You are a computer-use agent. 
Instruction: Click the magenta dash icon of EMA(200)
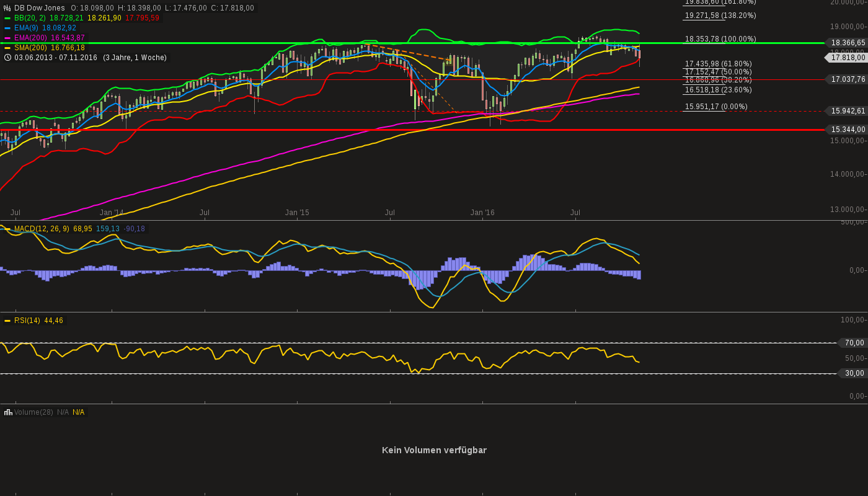(x=7, y=37)
